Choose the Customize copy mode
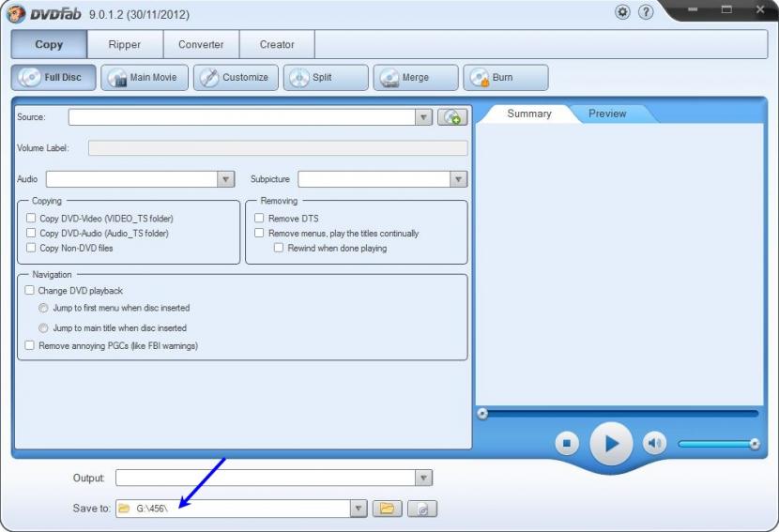779x532 pixels. 236,78
